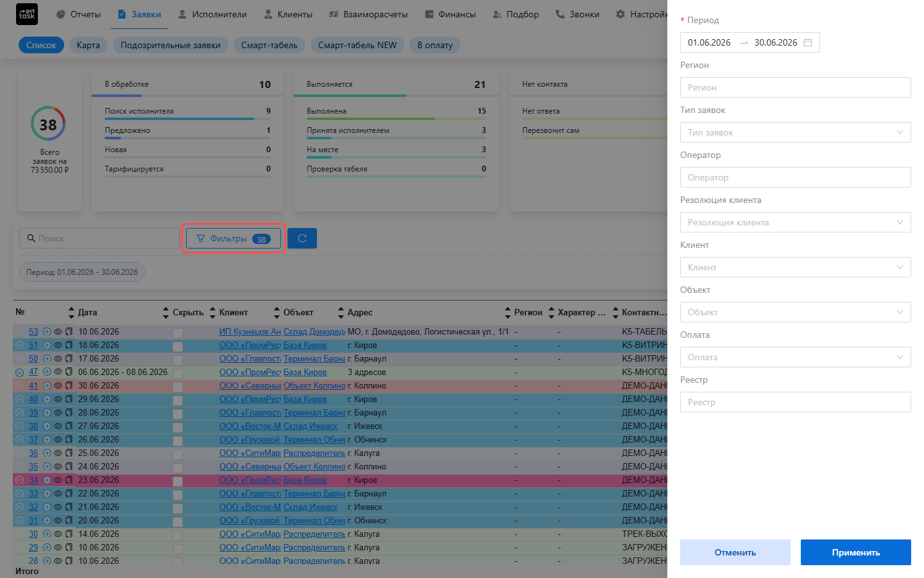Toggle eye icon for request 51
Viewport: 924px width, 578px height.
click(58, 346)
